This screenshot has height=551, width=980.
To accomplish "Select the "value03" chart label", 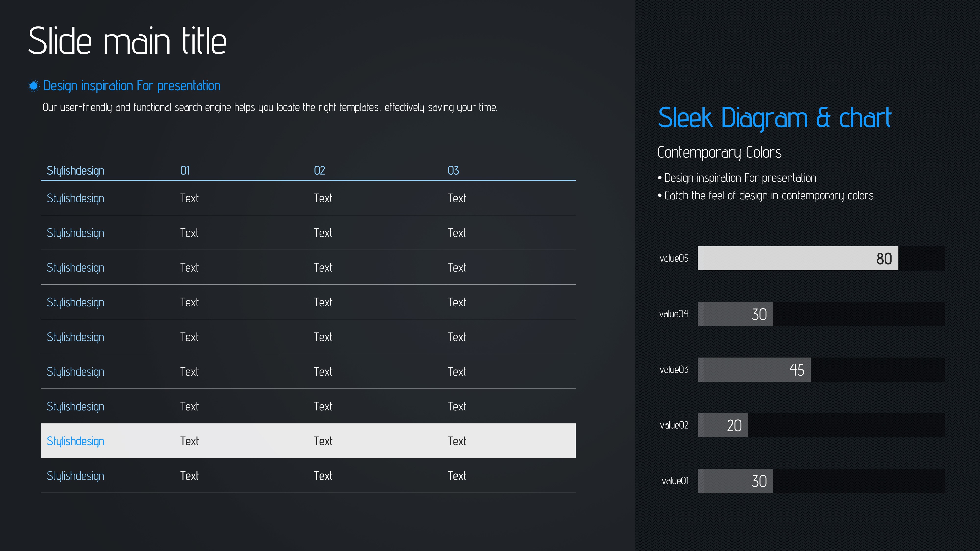I will (x=674, y=370).
